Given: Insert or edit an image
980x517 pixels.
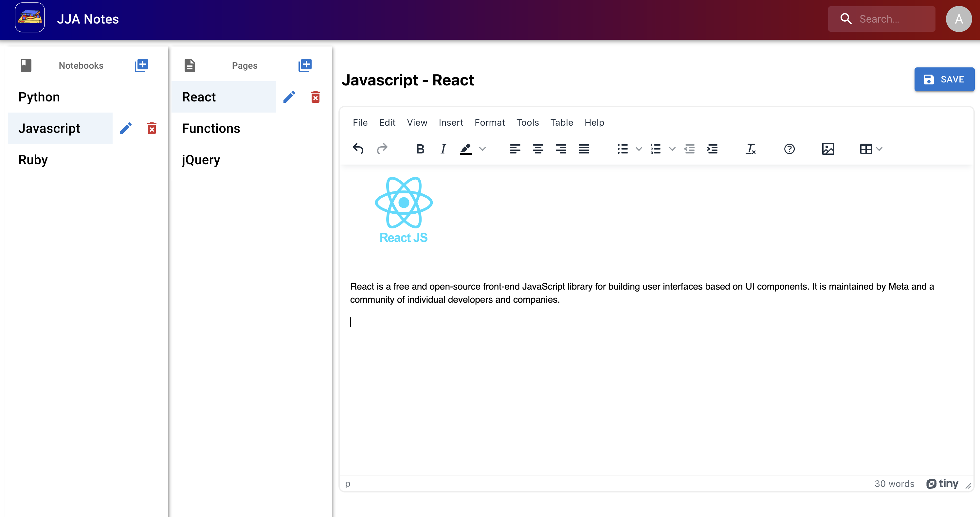Looking at the screenshot, I should click(x=828, y=149).
